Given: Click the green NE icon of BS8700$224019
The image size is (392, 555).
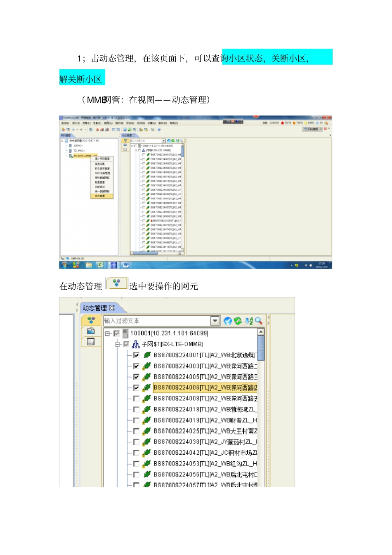Looking at the screenshot, I should click(146, 420).
